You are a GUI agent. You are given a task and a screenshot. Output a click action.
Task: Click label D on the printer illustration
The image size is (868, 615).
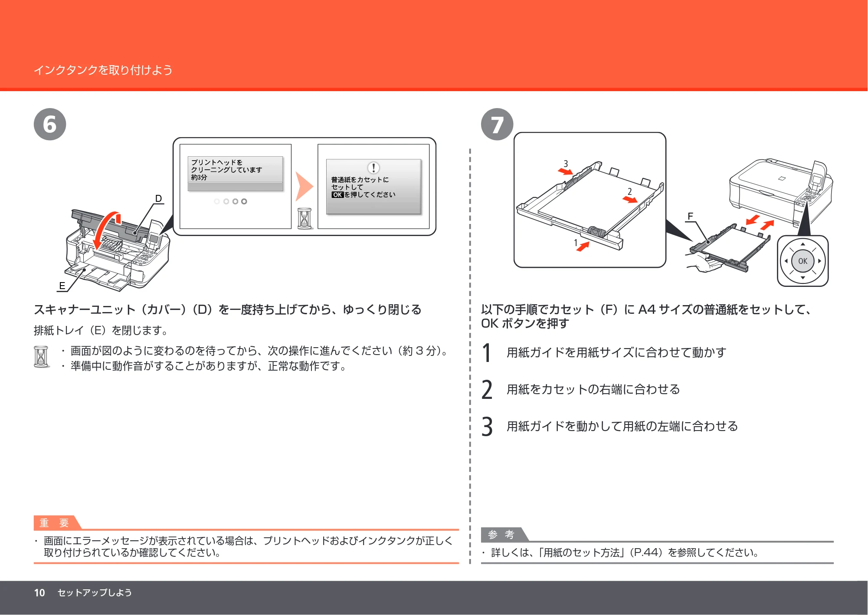(x=159, y=198)
